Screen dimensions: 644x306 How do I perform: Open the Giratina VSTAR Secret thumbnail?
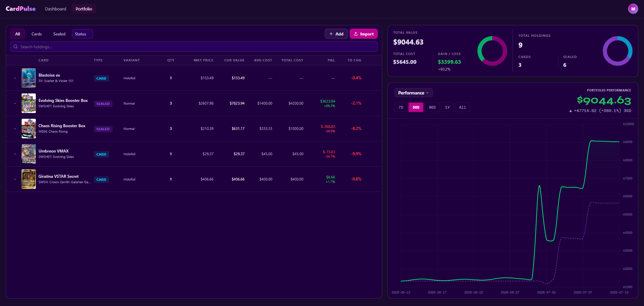(x=29, y=179)
